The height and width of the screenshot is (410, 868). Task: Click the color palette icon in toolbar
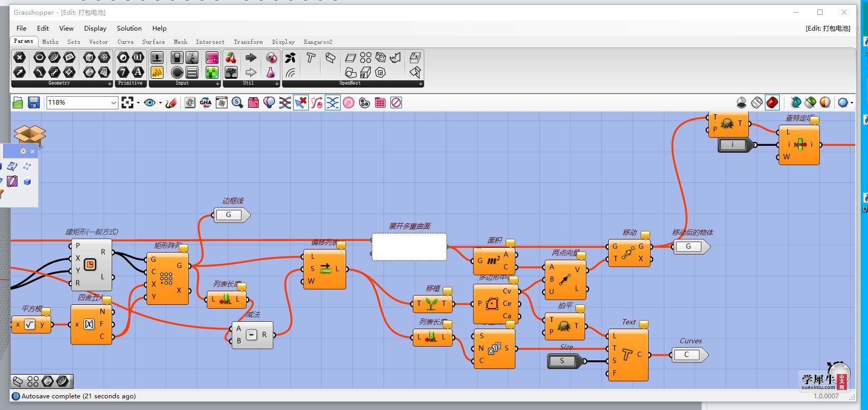point(364,102)
